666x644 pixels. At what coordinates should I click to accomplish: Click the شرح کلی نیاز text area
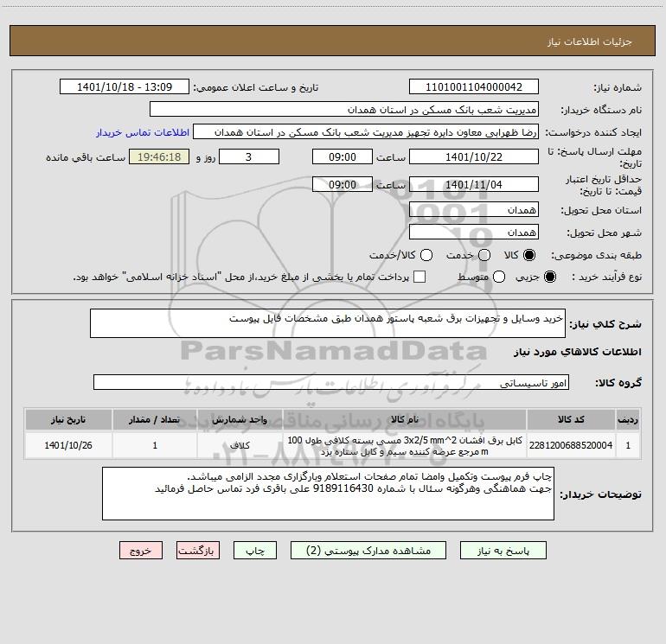click(328, 323)
